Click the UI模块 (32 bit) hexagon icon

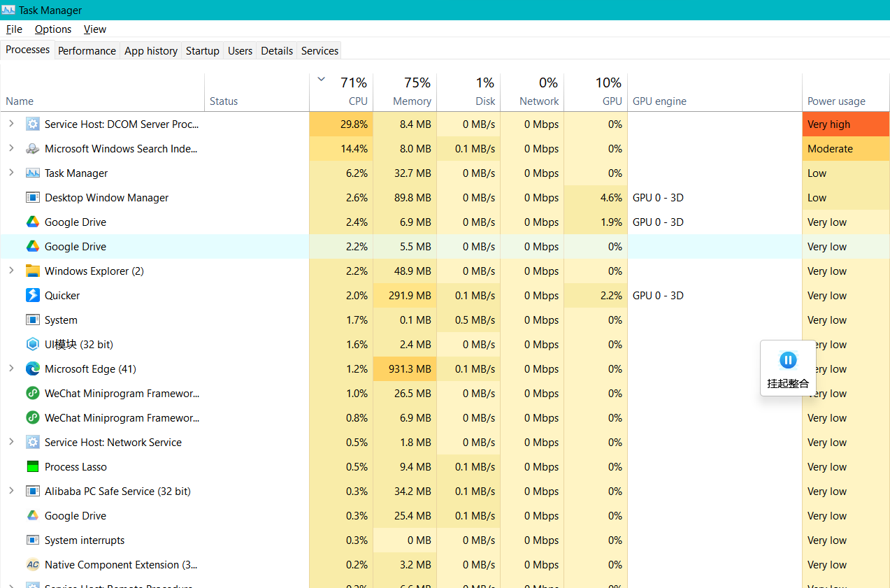coord(33,345)
